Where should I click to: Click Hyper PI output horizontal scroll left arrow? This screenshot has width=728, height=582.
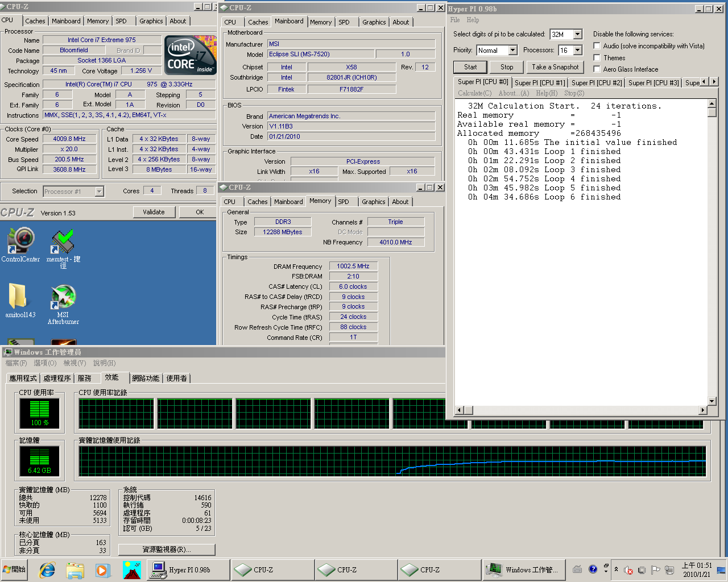[460, 410]
